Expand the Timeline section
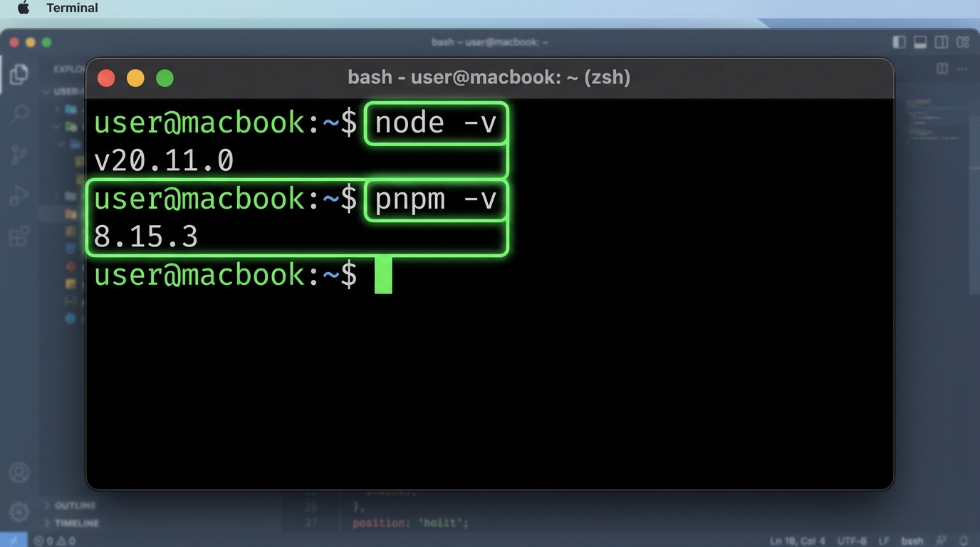Image resolution: width=980 pixels, height=547 pixels. pyautogui.click(x=76, y=523)
